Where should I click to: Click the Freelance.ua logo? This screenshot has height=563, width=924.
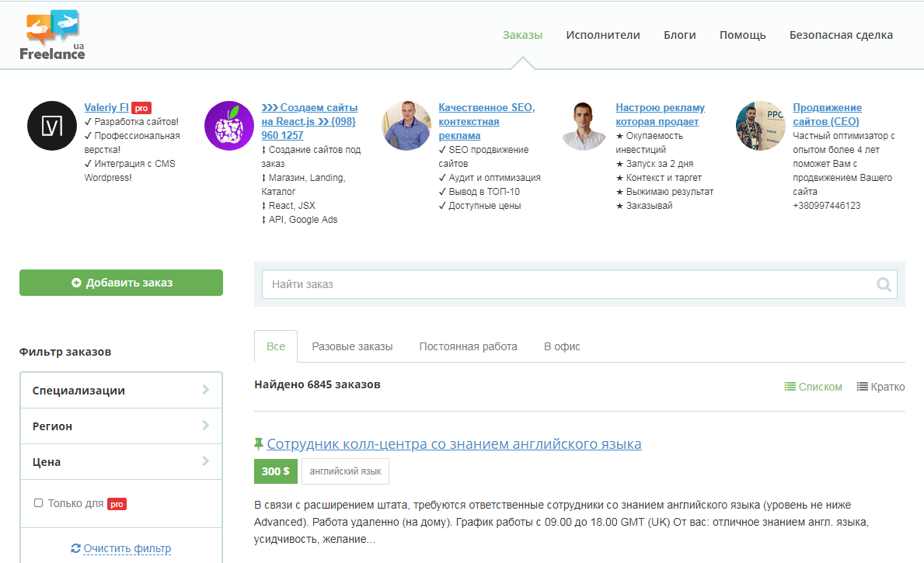coord(52,36)
